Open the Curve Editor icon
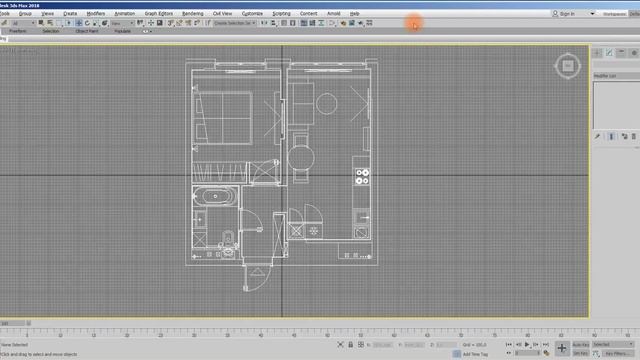The height and width of the screenshot is (360, 640). pos(312,23)
